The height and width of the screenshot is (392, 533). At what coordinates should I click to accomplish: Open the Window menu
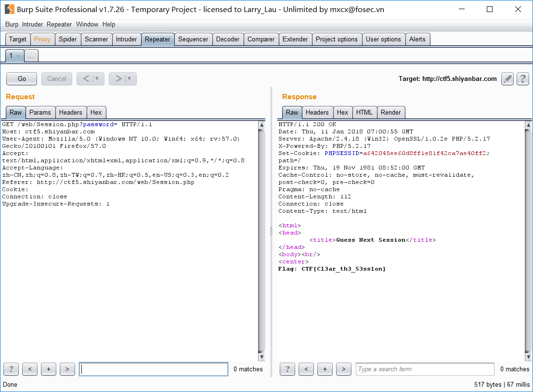point(87,25)
